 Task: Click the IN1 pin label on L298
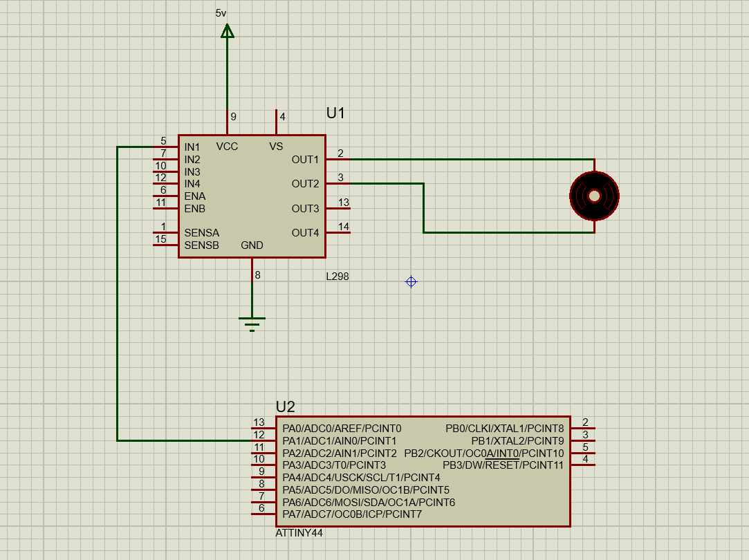coord(192,147)
